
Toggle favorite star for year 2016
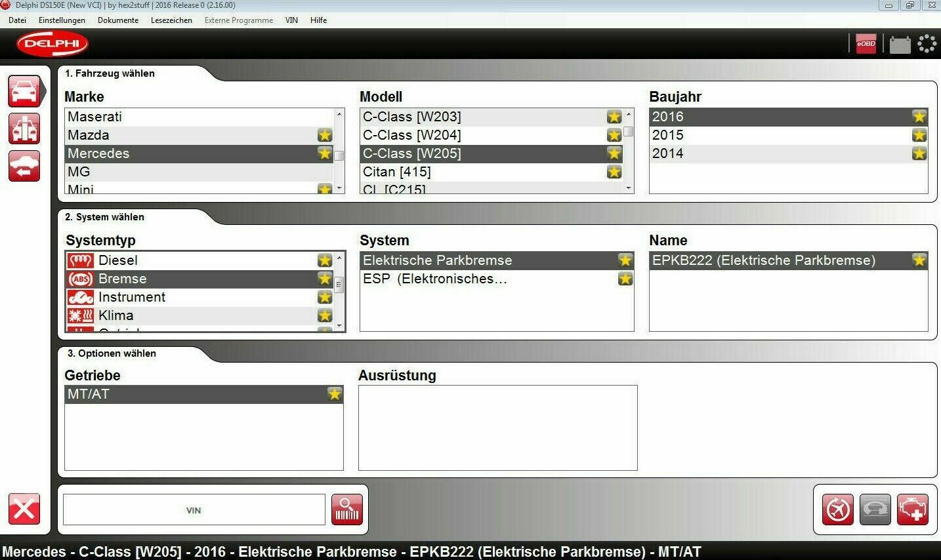[919, 117]
